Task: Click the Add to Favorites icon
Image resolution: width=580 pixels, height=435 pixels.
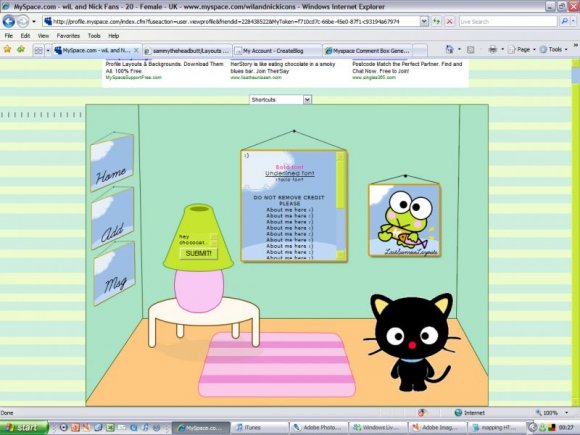Action: point(21,49)
